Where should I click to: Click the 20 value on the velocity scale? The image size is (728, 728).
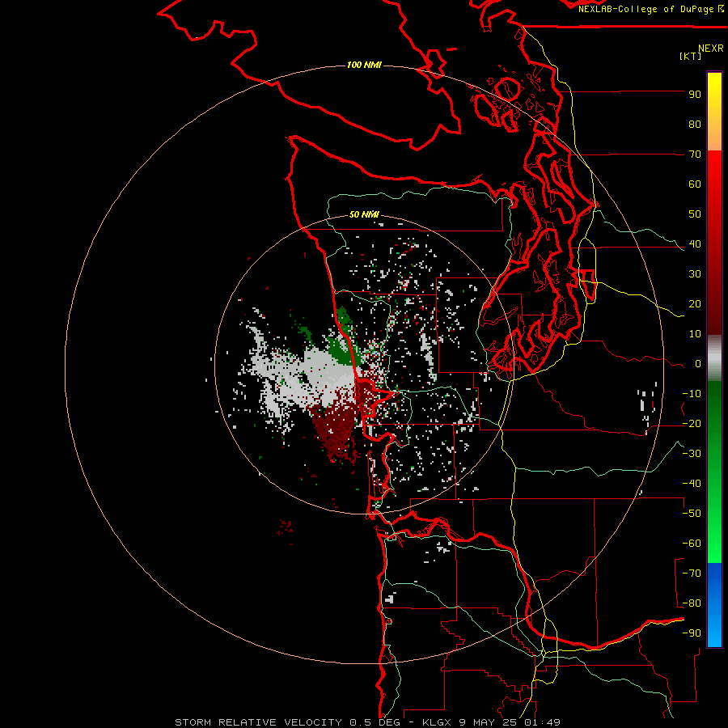click(x=695, y=304)
